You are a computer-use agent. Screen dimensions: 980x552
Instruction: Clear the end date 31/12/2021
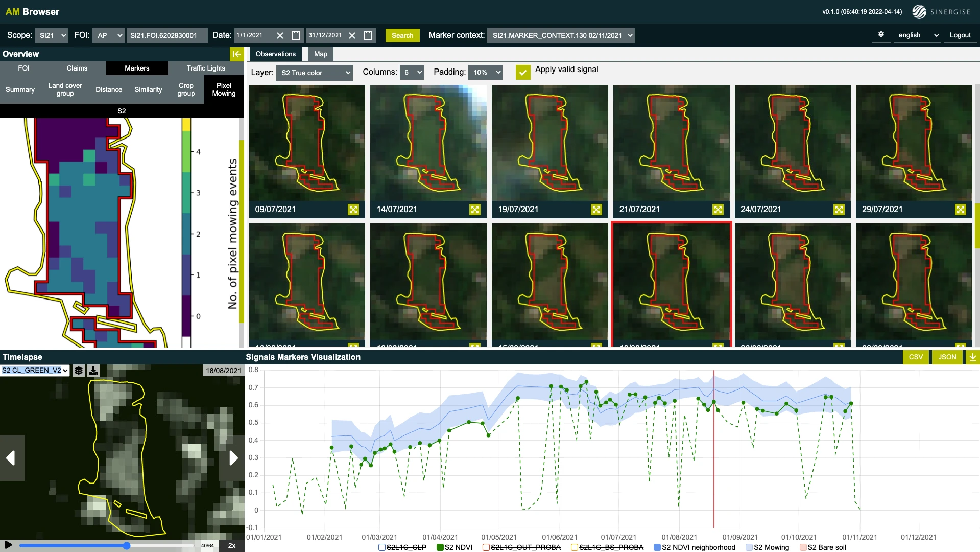(352, 35)
